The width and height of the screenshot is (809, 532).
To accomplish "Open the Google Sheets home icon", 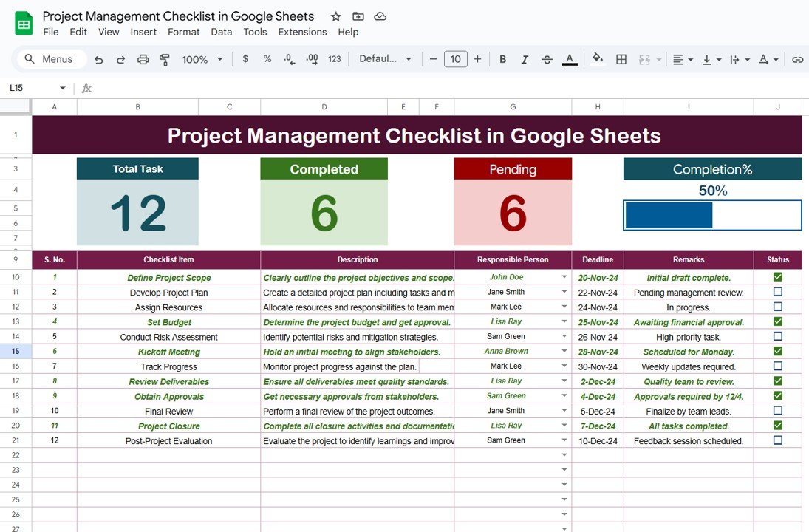I will click(x=24, y=24).
